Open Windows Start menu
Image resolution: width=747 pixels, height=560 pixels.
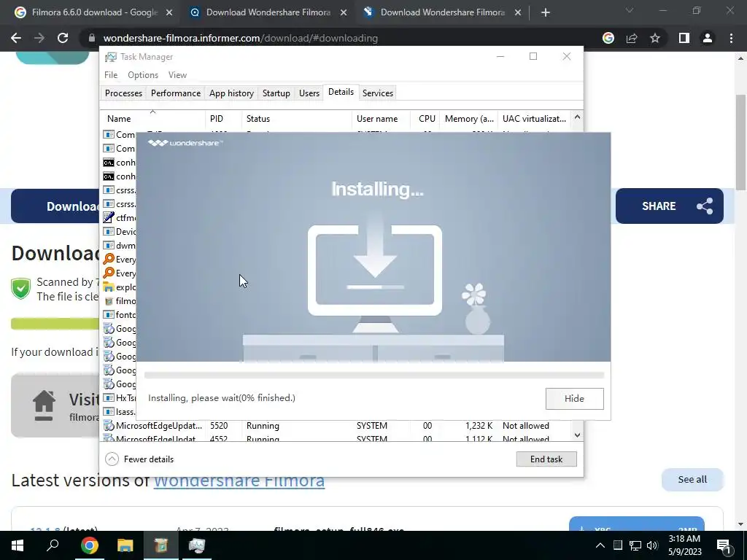click(18, 545)
